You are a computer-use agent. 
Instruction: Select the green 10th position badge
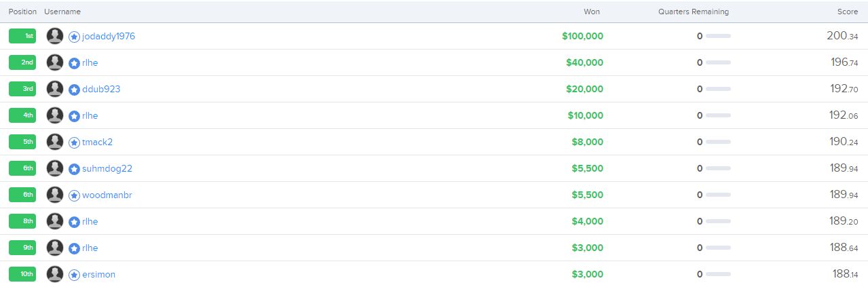(22, 274)
